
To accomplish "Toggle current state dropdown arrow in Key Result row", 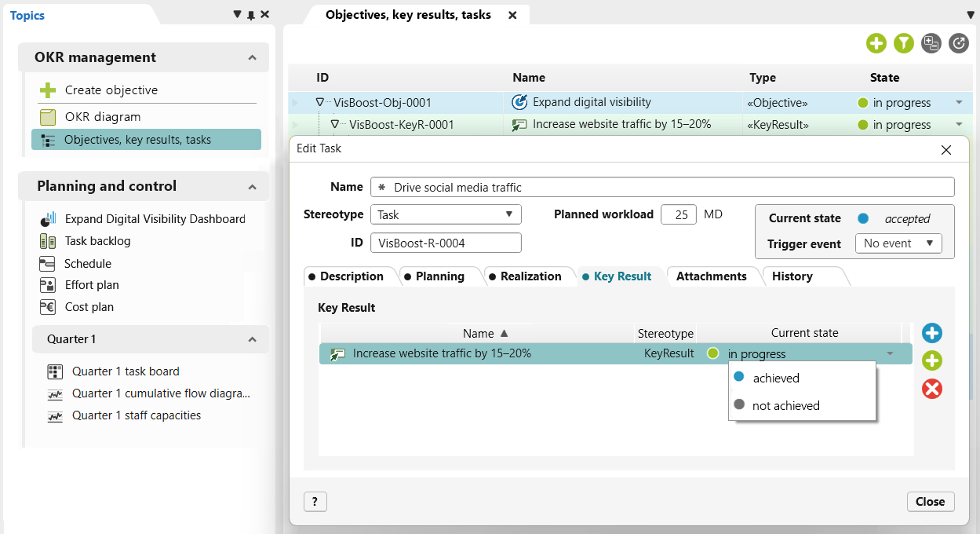I will click(x=890, y=354).
